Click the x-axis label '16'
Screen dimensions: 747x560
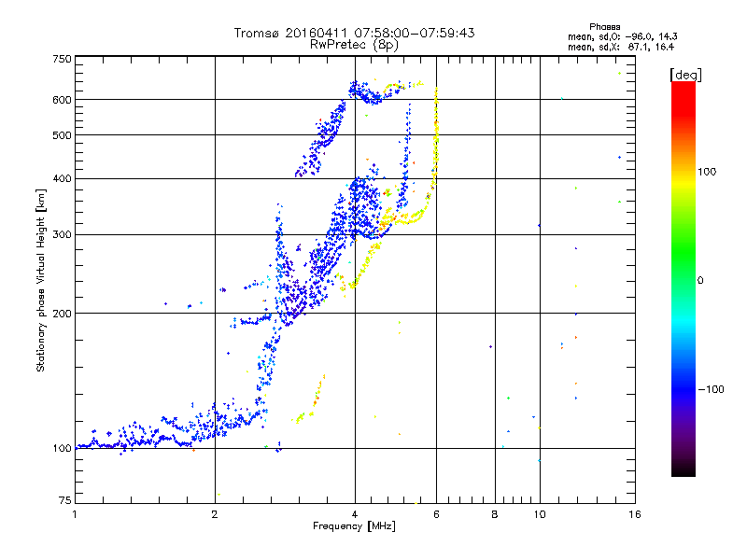point(635,514)
